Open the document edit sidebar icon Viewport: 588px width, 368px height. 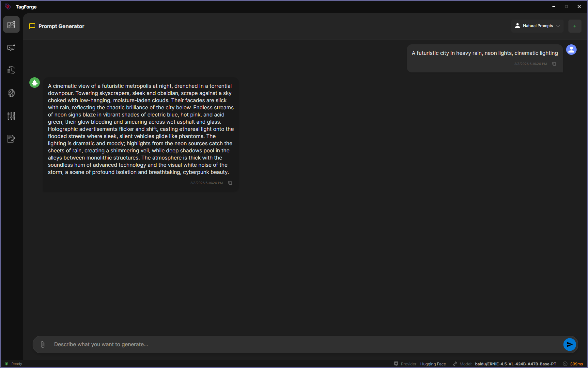11,139
